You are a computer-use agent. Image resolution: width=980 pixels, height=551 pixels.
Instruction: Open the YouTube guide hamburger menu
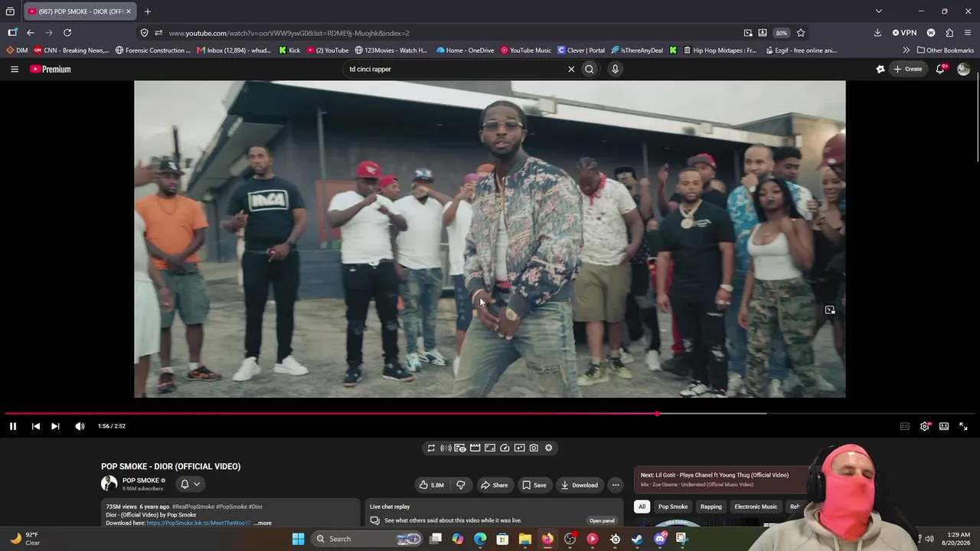[15, 69]
